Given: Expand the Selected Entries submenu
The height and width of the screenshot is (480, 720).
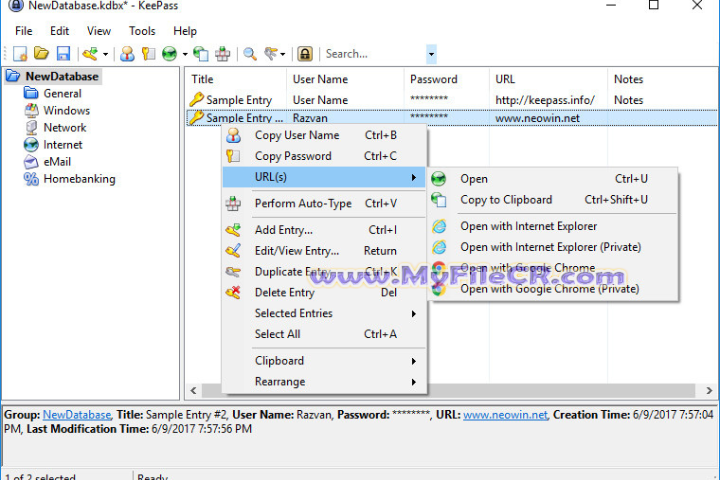Looking at the screenshot, I should [324, 313].
